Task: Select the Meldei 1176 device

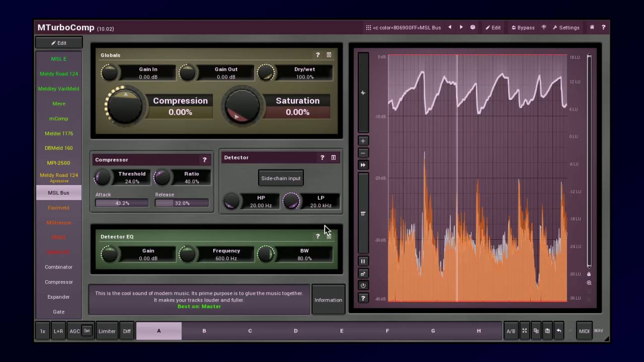Action: point(59,133)
